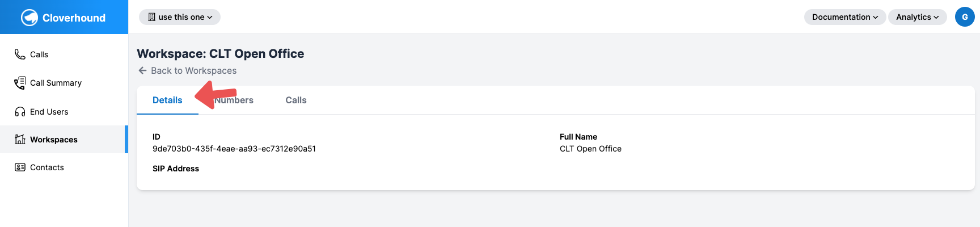Click the Workspaces desk icon
Image resolution: width=980 pixels, height=227 pixels.
(20, 139)
